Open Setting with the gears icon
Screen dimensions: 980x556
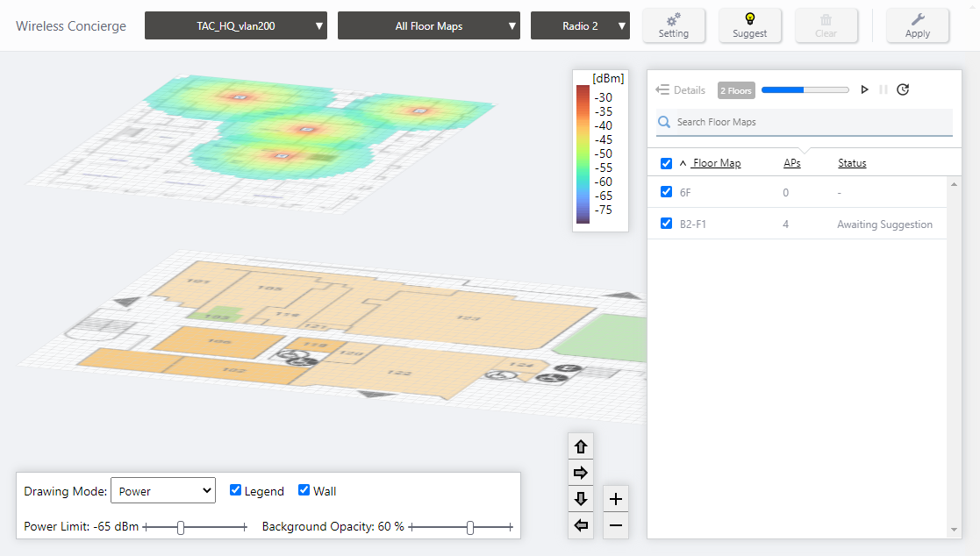click(x=673, y=25)
